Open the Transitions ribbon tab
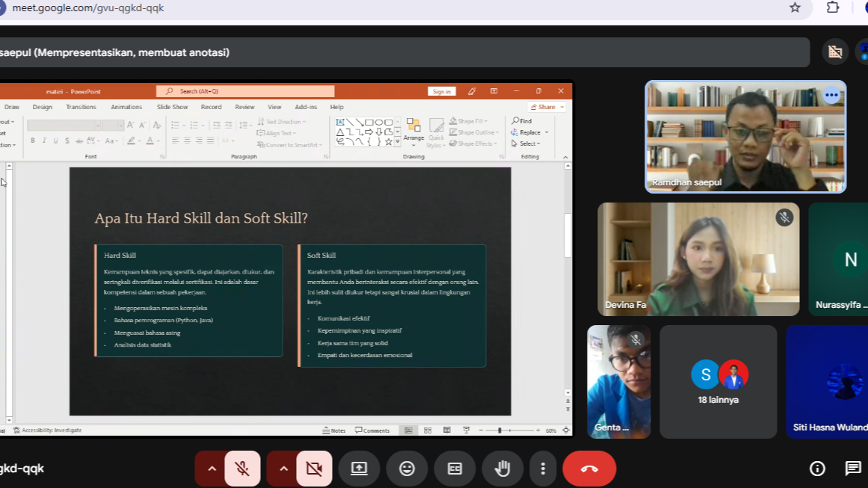Viewport: 868px width, 488px height. click(x=81, y=107)
